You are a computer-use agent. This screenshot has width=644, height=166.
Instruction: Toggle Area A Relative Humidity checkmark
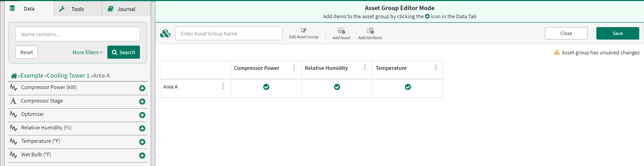pyautogui.click(x=337, y=87)
